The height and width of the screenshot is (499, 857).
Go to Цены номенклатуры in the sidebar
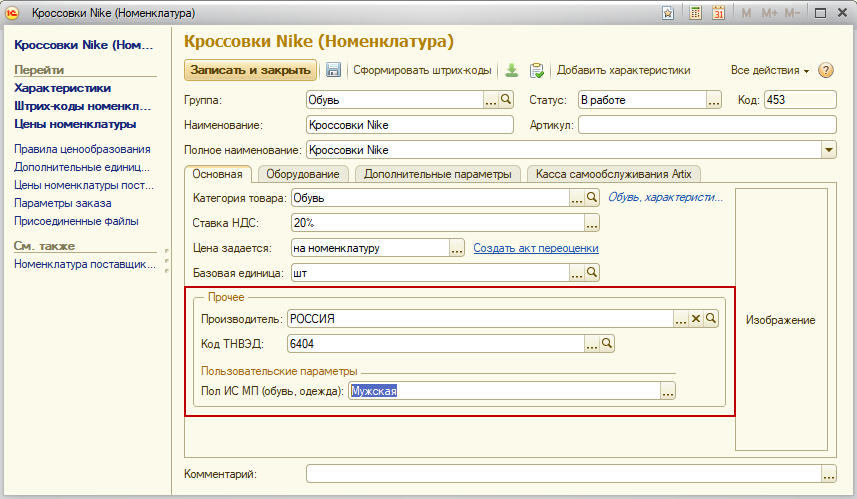(75, 124)
